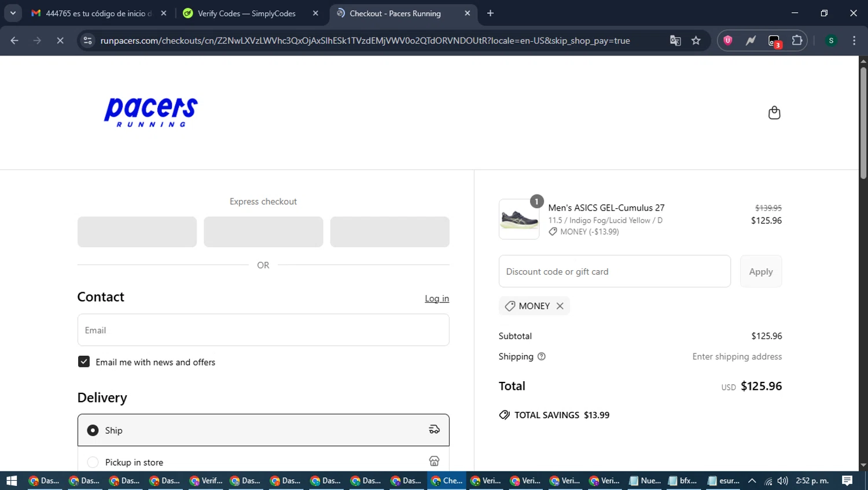
Task: Open a new browser tab
Action: (490, 13)
